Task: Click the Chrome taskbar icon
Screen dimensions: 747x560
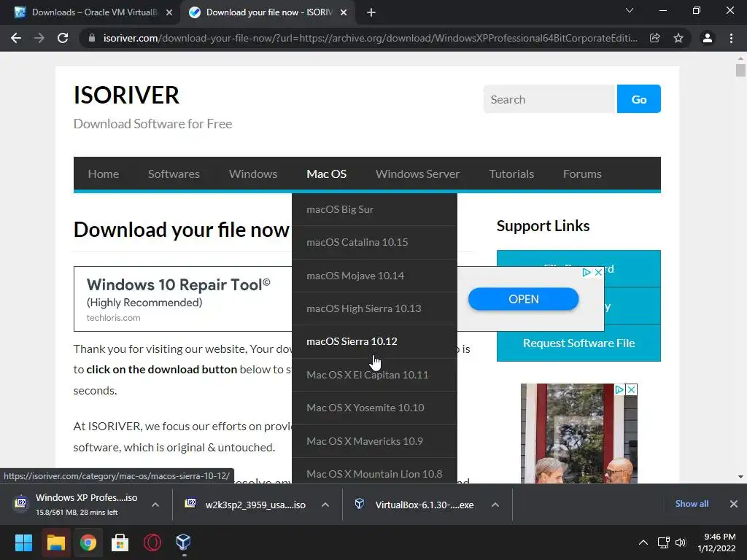Action: (88, 542)
